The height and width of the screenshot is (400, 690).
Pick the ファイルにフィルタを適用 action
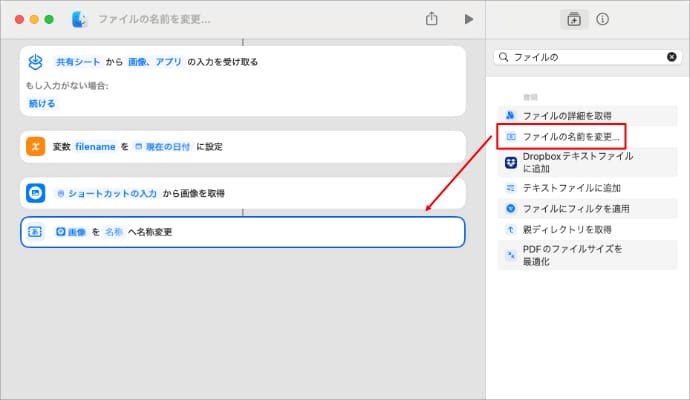(575, 208)
